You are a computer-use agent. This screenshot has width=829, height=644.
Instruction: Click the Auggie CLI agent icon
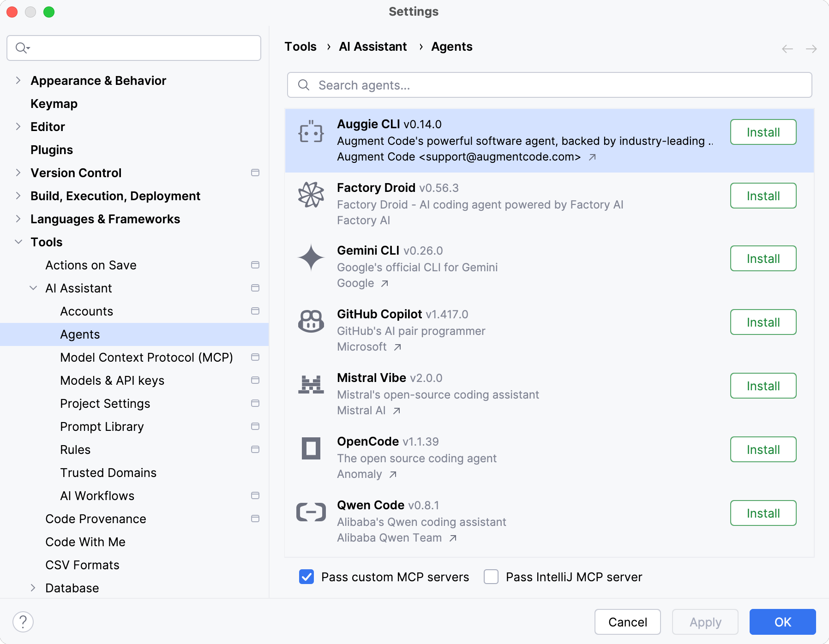(x=311, y=132)
